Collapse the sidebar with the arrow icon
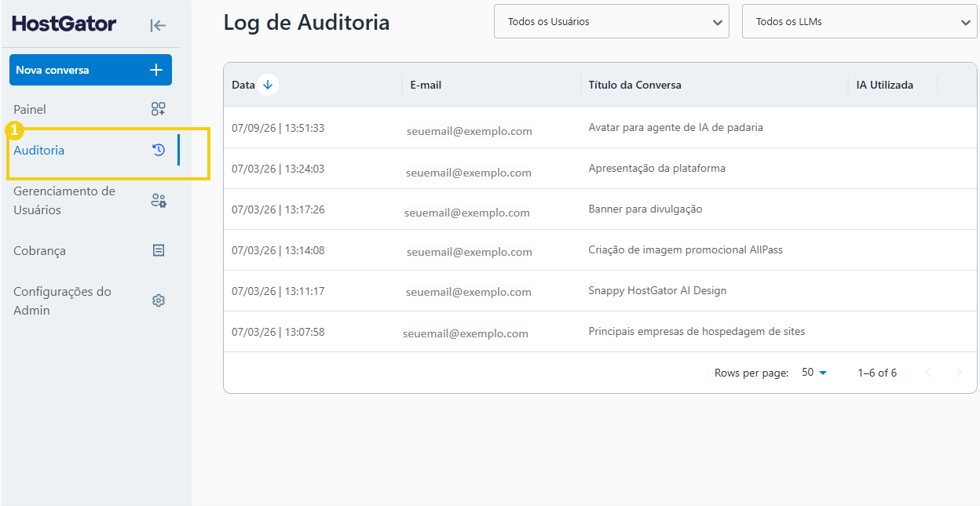Viewport: 980px width, 506px height. (158, 25)
